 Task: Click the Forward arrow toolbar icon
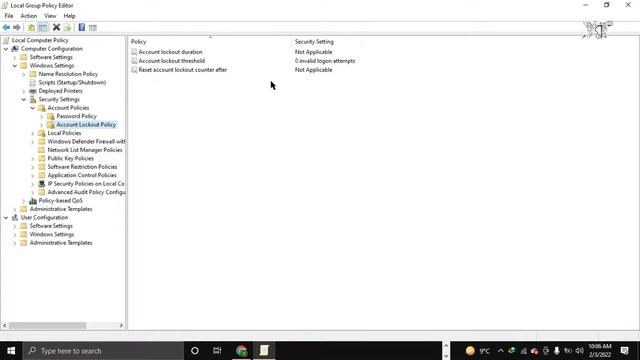[17, 27]
